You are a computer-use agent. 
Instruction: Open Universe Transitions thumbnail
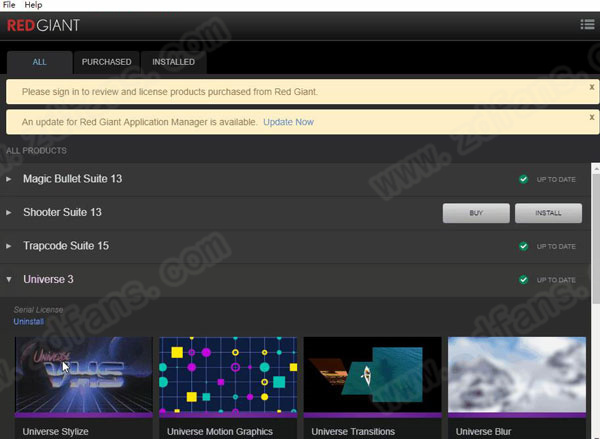pyautogui.click(x=372, y=377)
